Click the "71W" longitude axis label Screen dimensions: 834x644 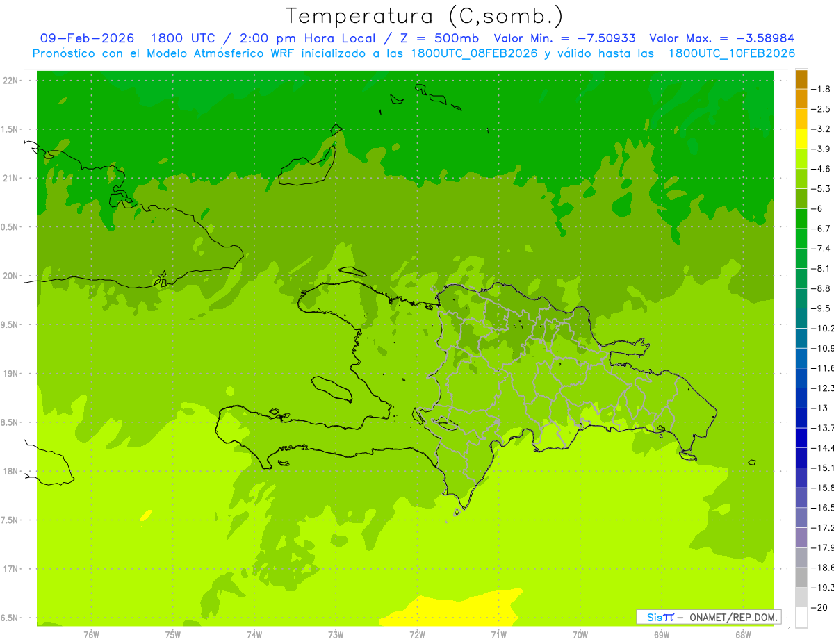(x=498, y=634)
